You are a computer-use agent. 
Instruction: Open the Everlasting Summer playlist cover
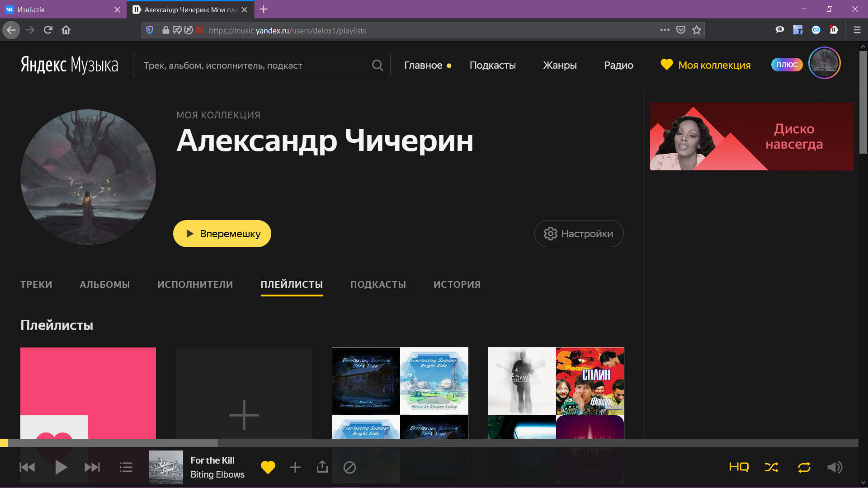pos(400,393)
